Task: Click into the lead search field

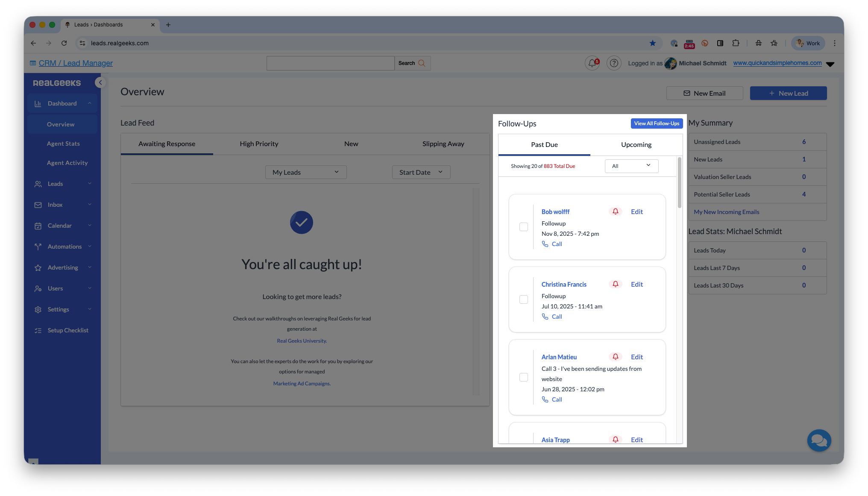Action: 330,63
